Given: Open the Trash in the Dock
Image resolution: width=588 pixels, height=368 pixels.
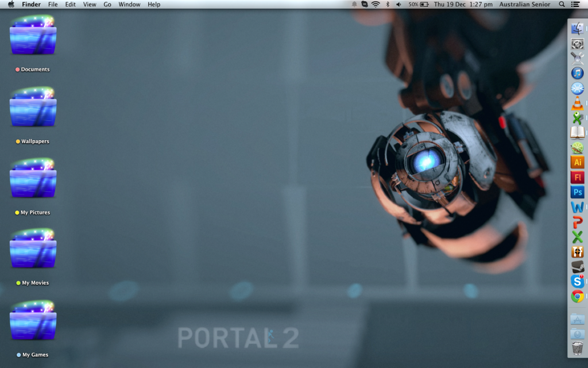Looking at the screenshot, I should coord(577,348).
